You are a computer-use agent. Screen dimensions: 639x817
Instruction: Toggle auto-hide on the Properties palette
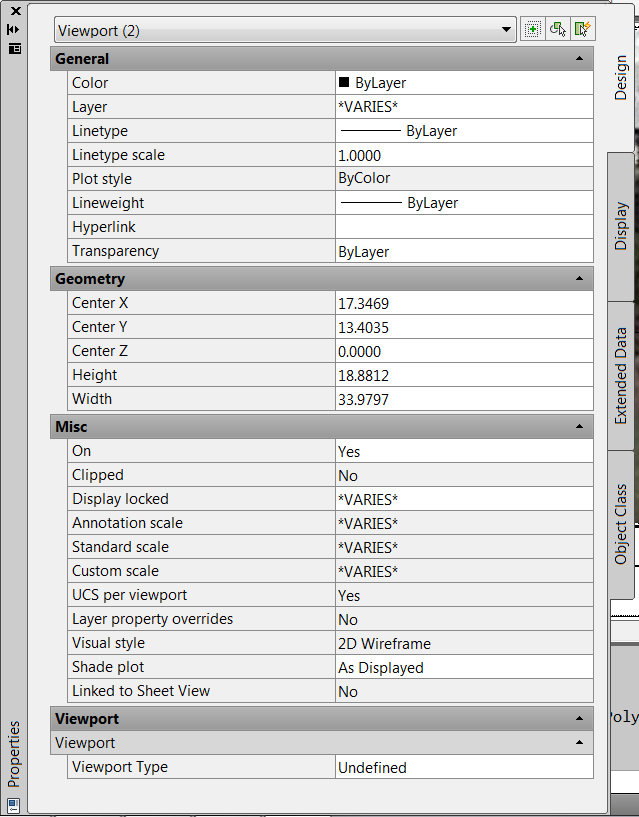tap(14, 29)
